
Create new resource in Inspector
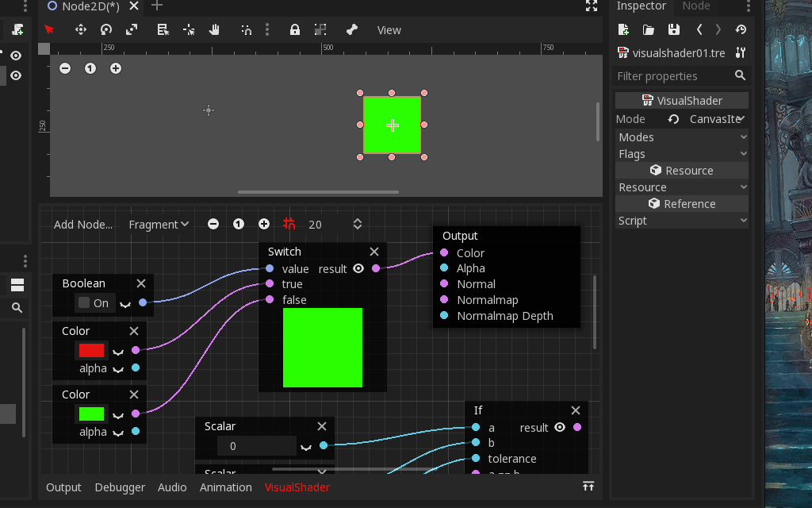tap(623, 29)
